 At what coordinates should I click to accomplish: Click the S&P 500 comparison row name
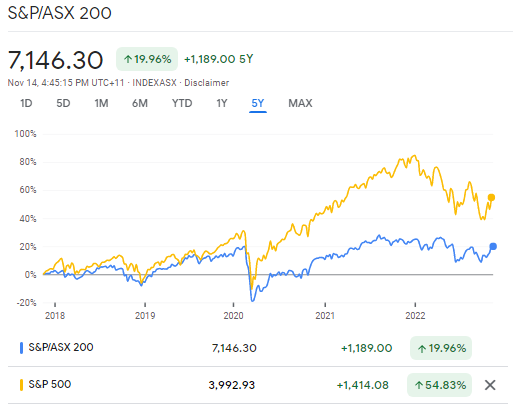[50, 384]
